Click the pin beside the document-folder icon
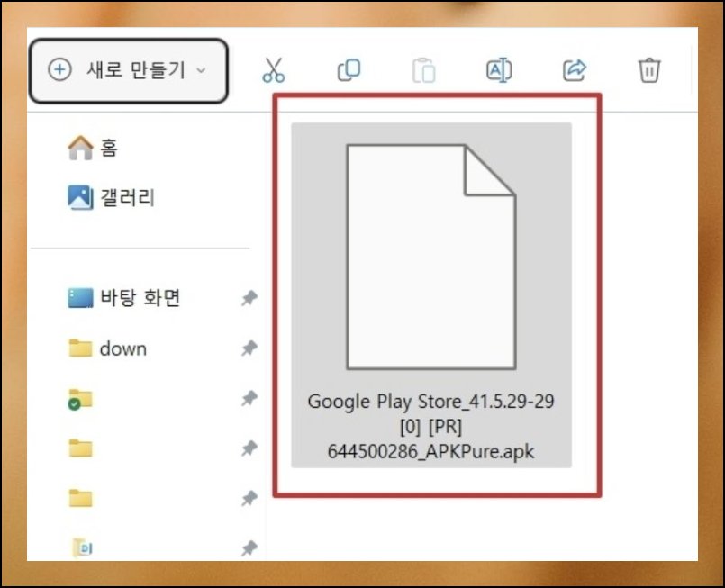The width and height of the screenshot is (725, 588). [x=249, y=548]
